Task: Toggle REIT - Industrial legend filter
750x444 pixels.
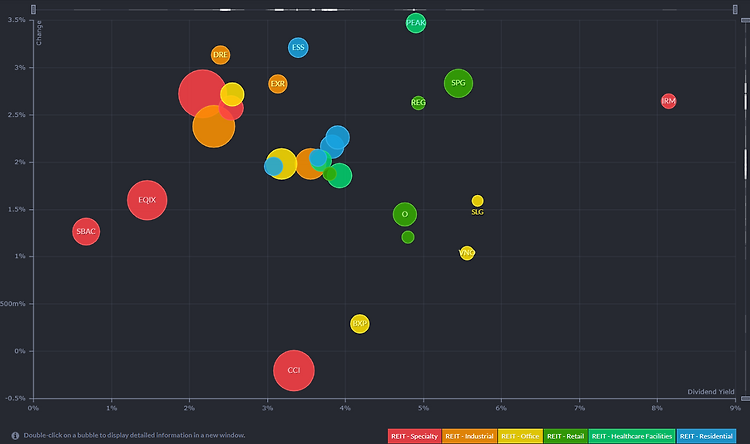Action: (x=469, y=436)
